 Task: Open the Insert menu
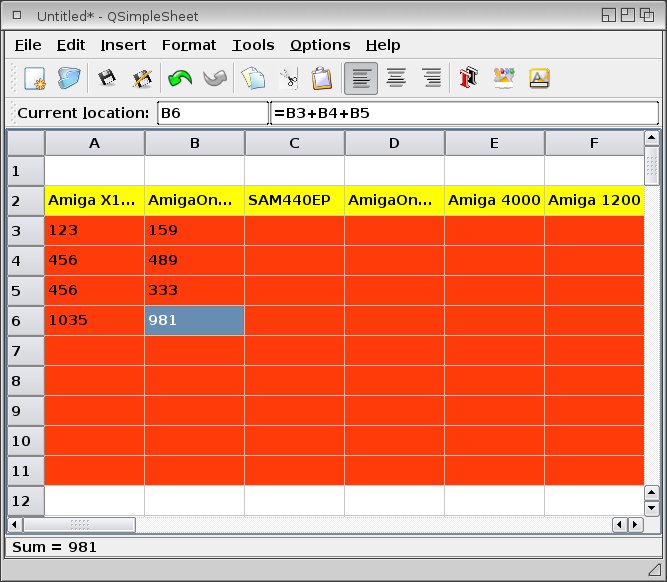tap(123, 45)
